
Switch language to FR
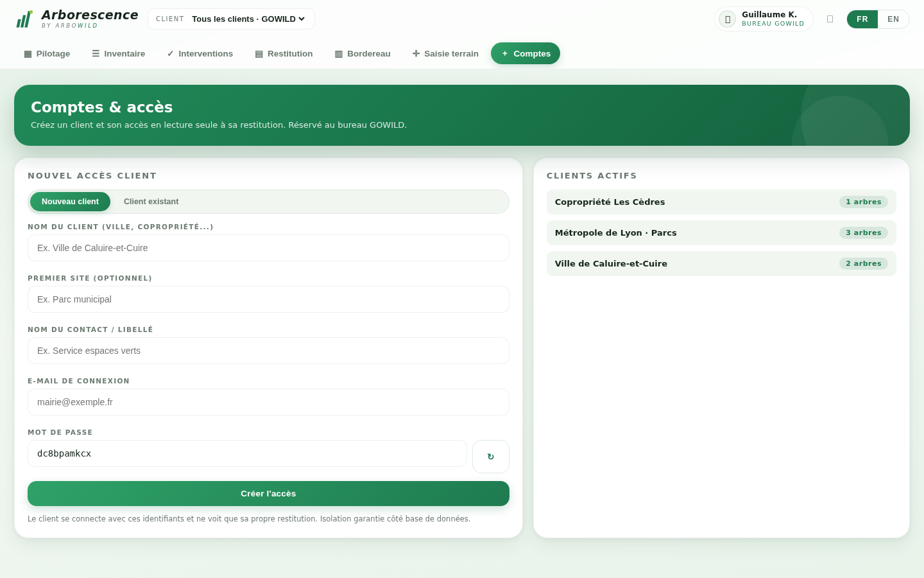862,19
